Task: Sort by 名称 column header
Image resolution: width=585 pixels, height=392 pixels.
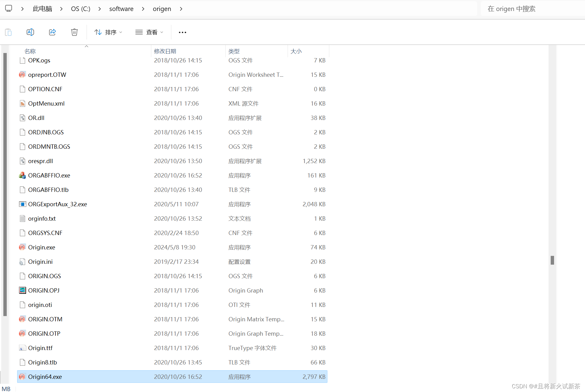Action: coord(30,51)
